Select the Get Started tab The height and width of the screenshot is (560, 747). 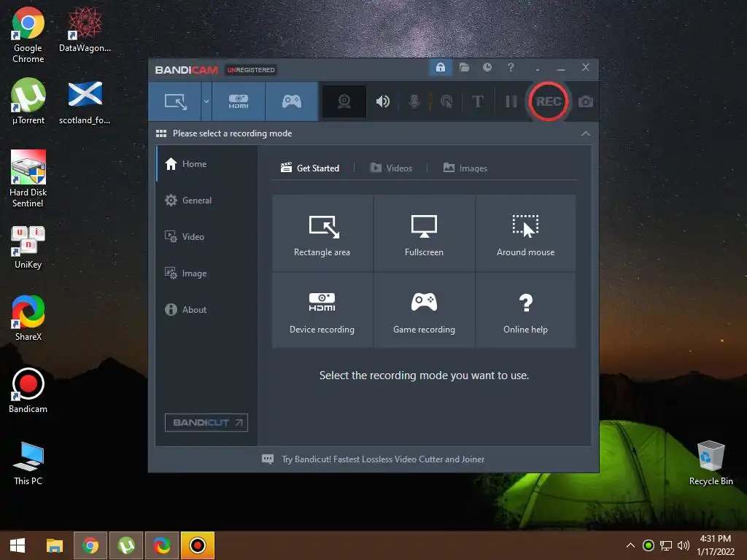tap(310, 168)
